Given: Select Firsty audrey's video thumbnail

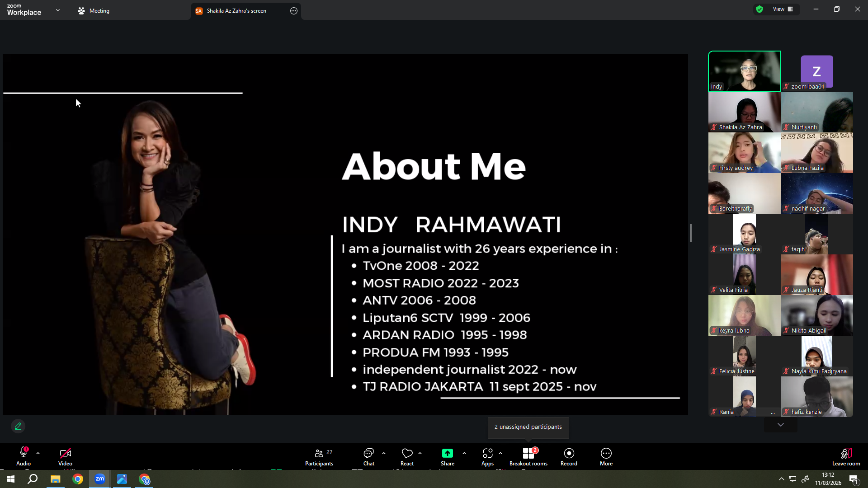Looking at the screenshot, I should point(745,153).
